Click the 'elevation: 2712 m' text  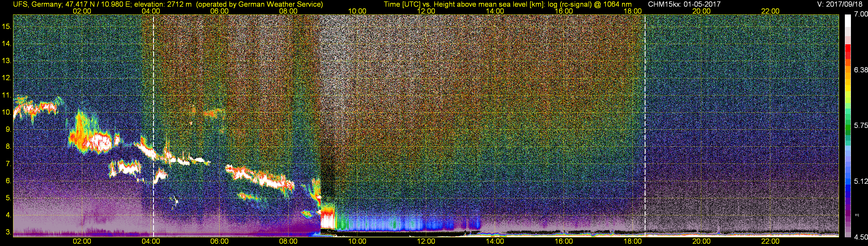[x=163, y=4]
